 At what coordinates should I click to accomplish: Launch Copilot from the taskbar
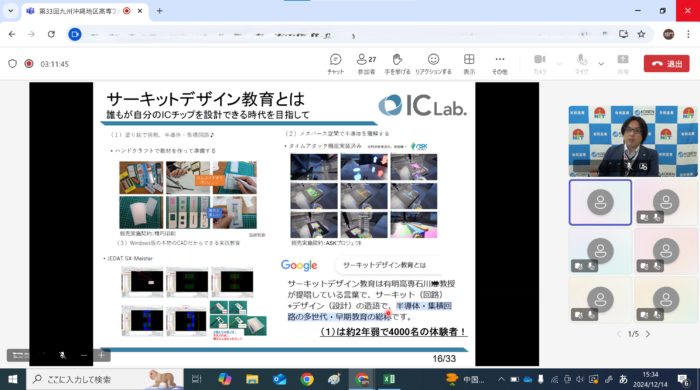[225, 379]
